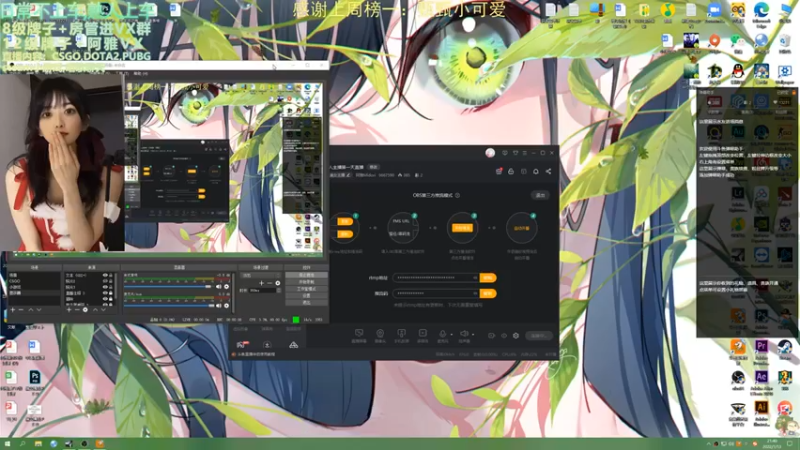Exit OBS third-party streaming mode button

click(x=540, y=195)
